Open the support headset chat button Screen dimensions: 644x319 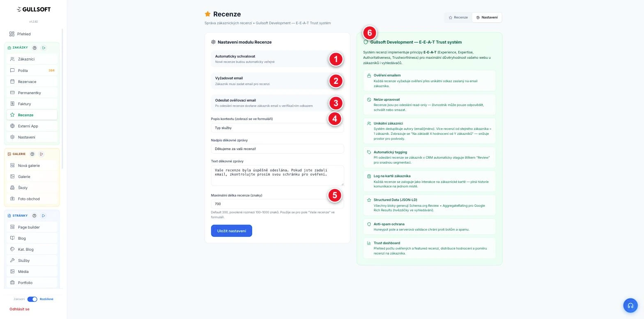click(630, 305)
